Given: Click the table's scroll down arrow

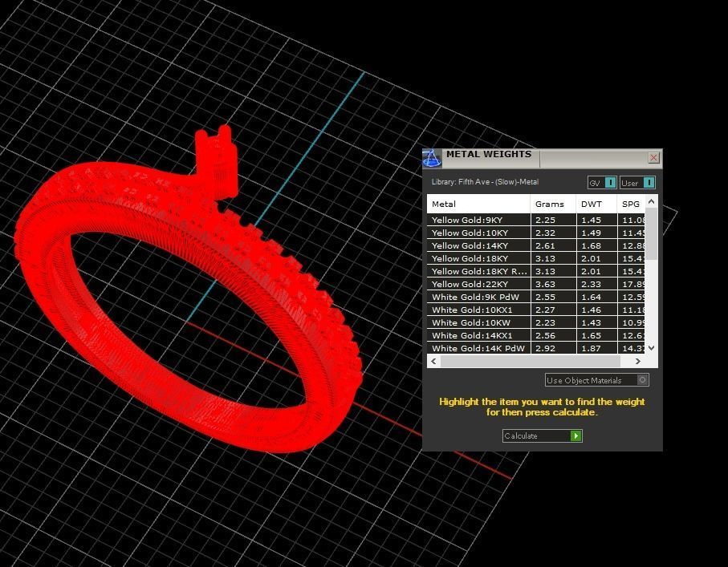Looking at the screenshot, I should pyautogui.click(x=652, y=347).
